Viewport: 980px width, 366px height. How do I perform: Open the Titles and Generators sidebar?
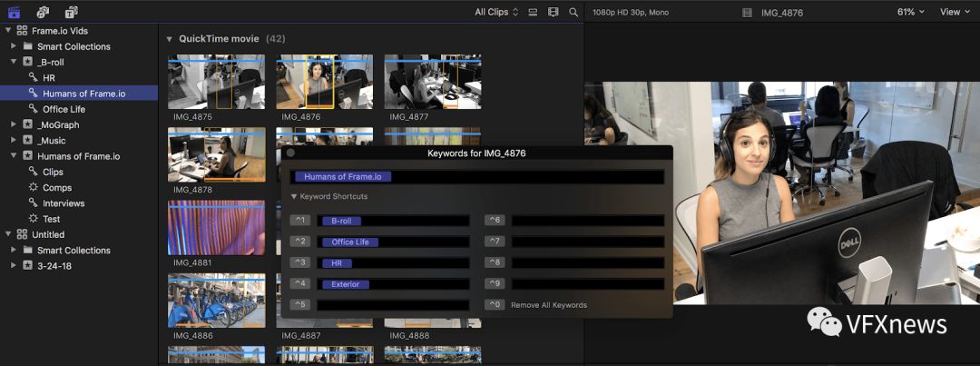(x=71, y=12)
